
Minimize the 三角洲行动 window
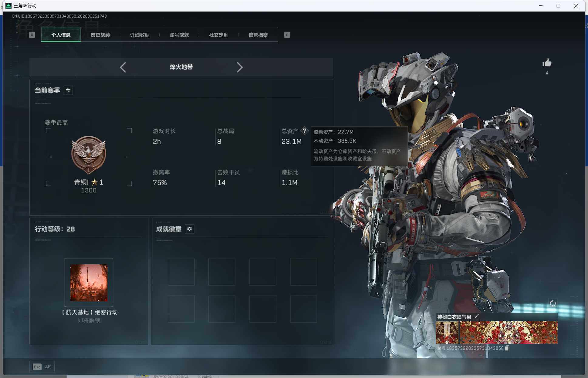point(541,6)
